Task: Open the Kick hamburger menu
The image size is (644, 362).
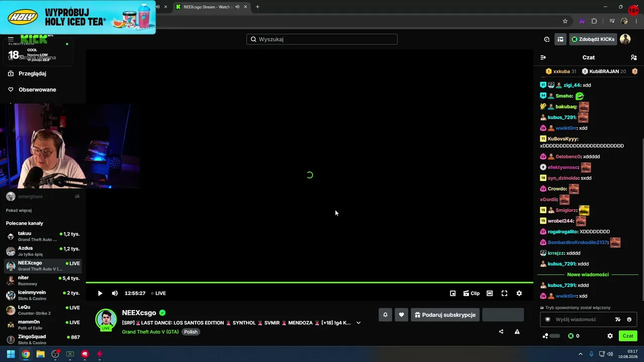Action: tap(11, 39)
